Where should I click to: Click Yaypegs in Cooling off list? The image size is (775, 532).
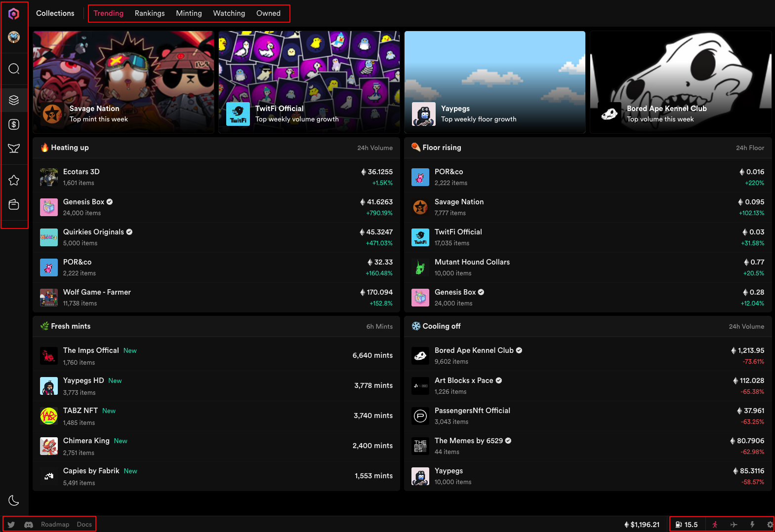point(588,476)
